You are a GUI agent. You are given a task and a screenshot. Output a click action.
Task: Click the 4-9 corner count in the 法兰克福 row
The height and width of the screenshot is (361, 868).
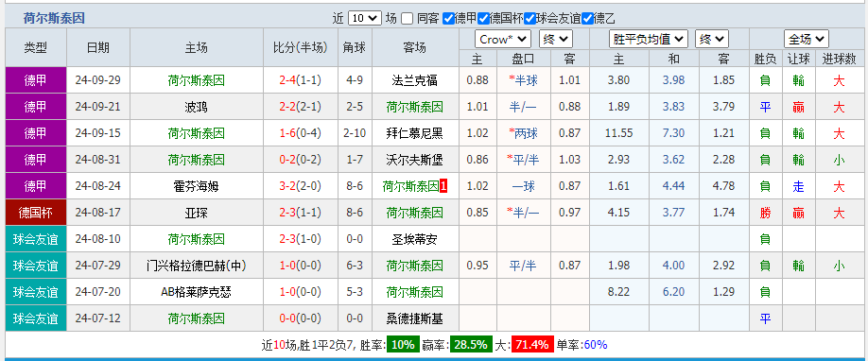[x=355, y=80]
